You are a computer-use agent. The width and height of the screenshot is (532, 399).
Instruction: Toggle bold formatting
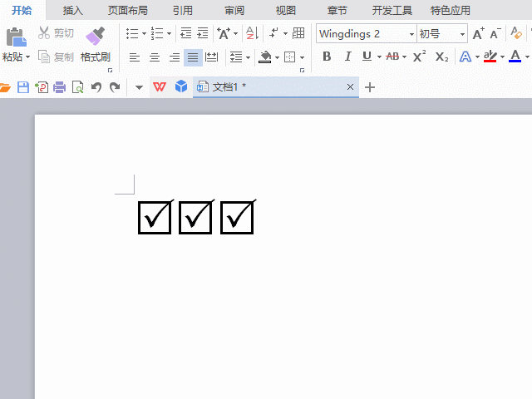[x=327, y=57]
